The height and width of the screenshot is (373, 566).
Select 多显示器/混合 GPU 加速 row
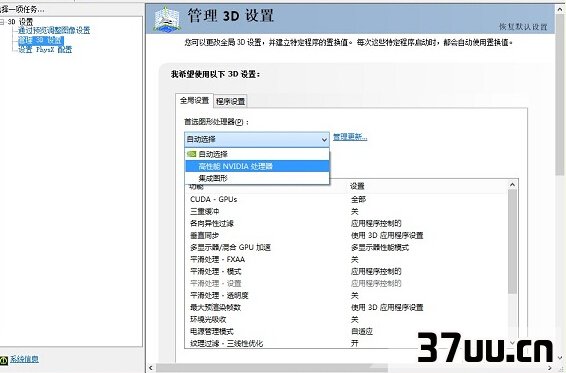(x=347, y=247)
